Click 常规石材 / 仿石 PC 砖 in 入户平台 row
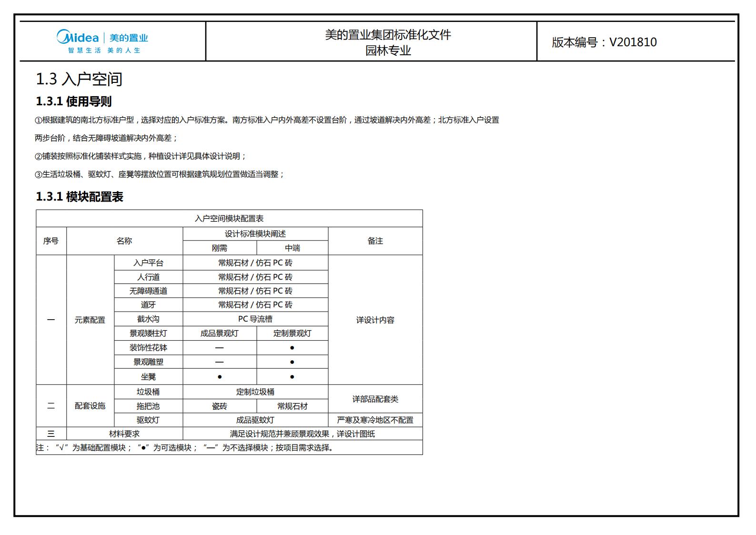 click(x=255, y=263)
